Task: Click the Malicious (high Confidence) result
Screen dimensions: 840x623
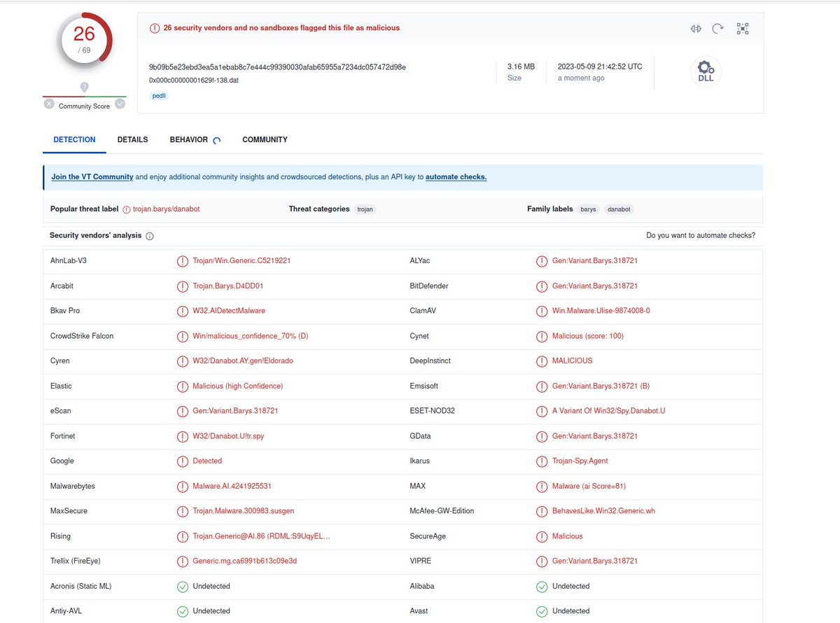Action: point(238,386)
